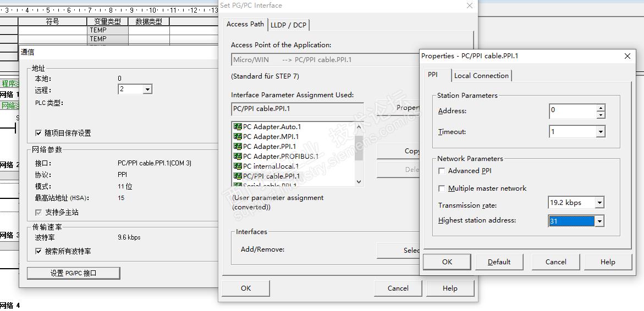Select PC Adapter.Auto.1 list entry icon
Viewport: 644px width, 311px height.
click(x=237, y=127)
